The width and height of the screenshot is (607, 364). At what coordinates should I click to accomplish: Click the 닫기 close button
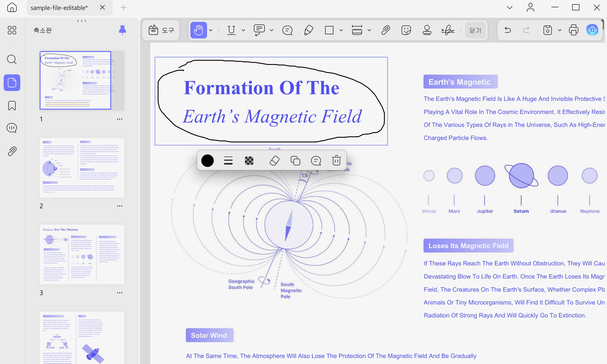(x=475, y=30)
